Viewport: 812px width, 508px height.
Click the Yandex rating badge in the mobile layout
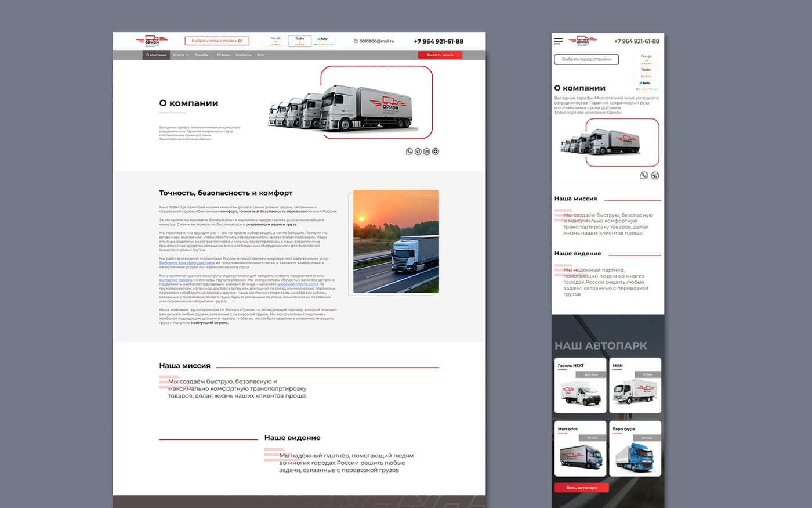646,72
